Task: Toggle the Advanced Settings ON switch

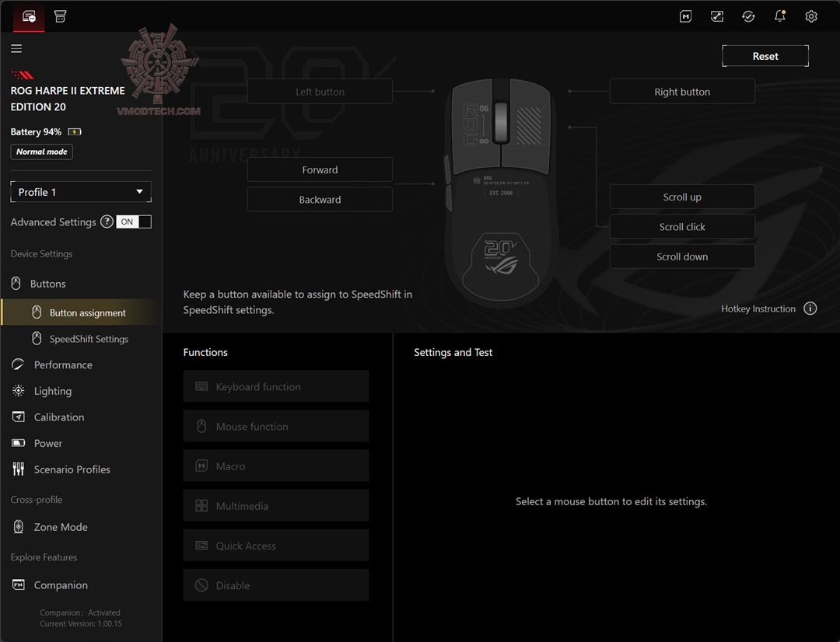Action: [x=134, y=222]
